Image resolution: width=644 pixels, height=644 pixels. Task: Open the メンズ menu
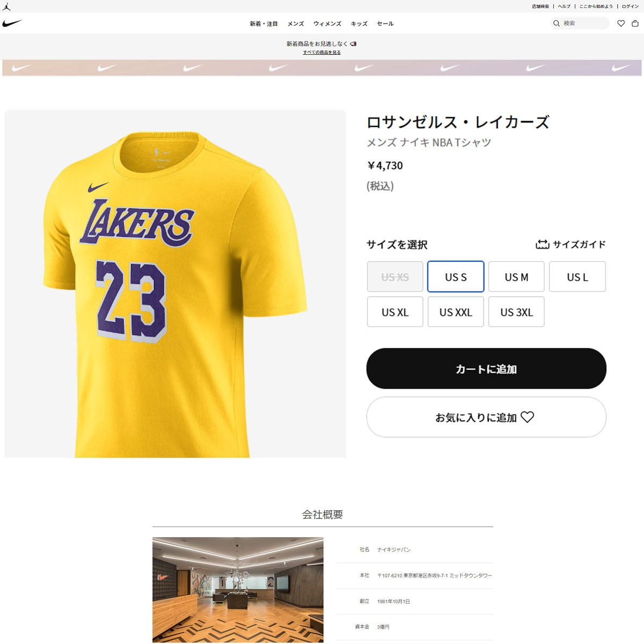tap(296, 24)
